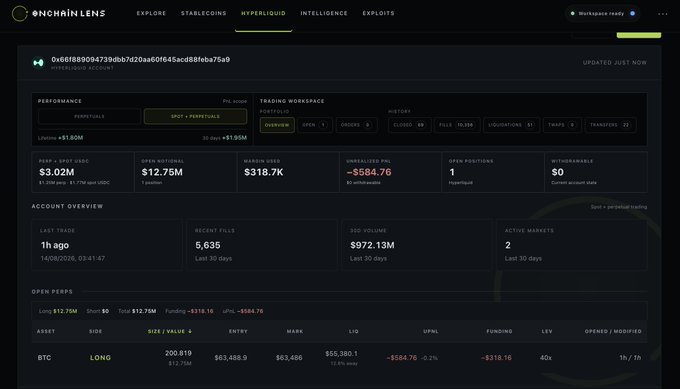Click the account address 0x66f889094739…
Image resolution: width=680 pixels, height=389 pixels.
point(141,59)
